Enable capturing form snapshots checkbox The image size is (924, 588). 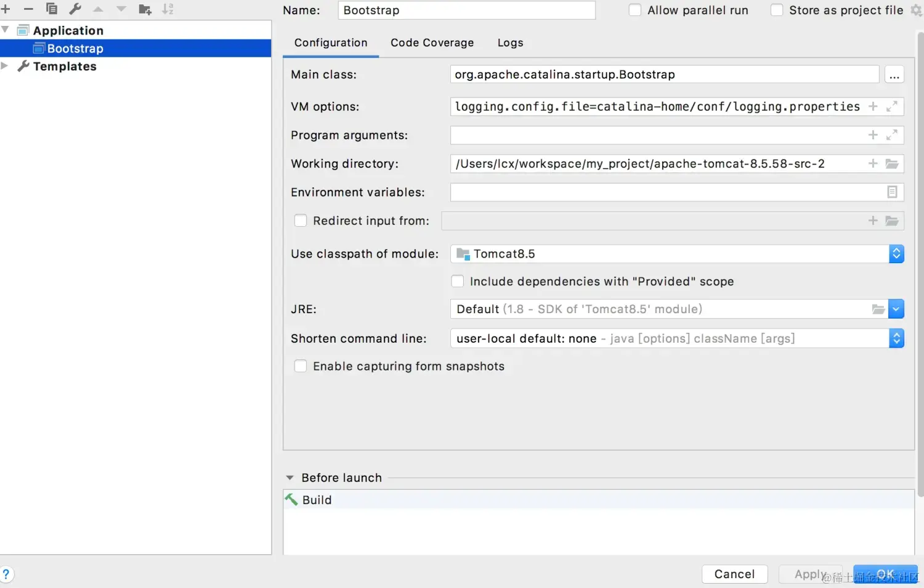(x=301, y=366)
